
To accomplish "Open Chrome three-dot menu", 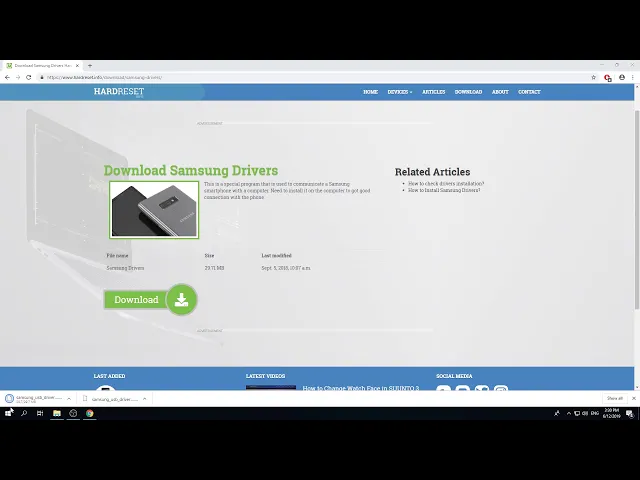I will pos(633,77).
